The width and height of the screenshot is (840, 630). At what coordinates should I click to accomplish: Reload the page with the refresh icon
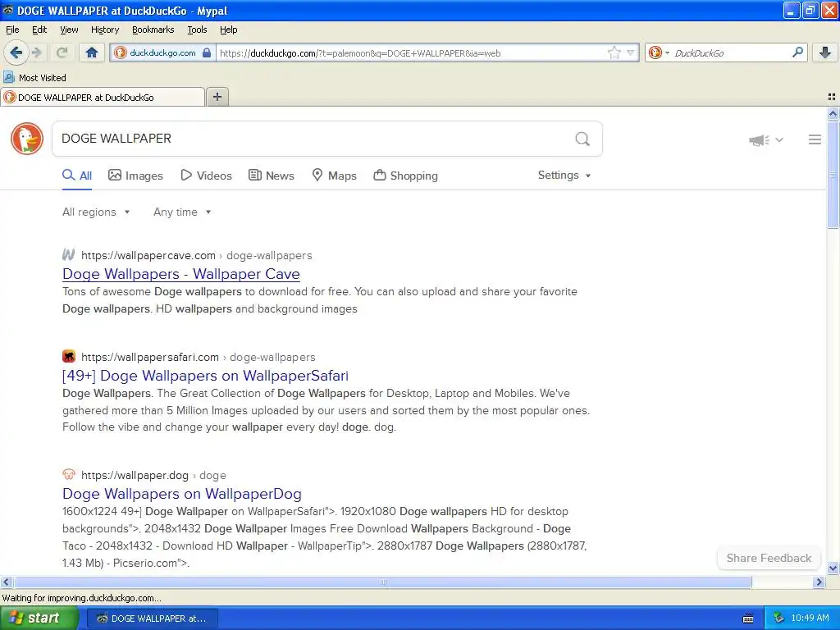pyautogui.click(x=62, y=52)
